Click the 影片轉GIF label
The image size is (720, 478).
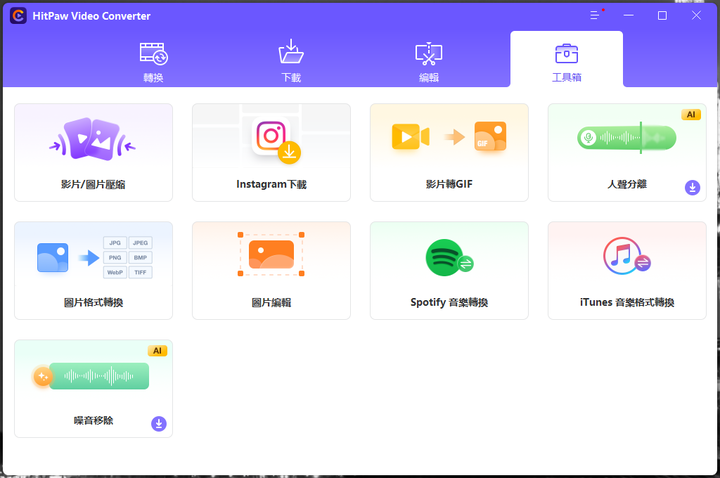coord(449,184)
